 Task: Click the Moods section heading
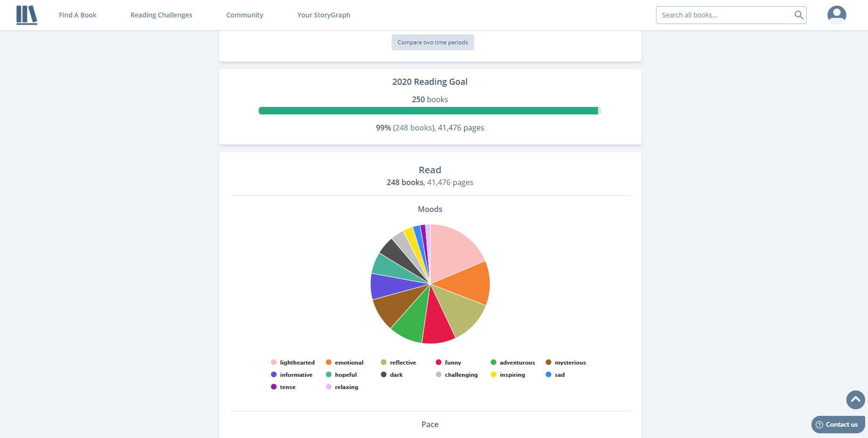tap(429, 209)
